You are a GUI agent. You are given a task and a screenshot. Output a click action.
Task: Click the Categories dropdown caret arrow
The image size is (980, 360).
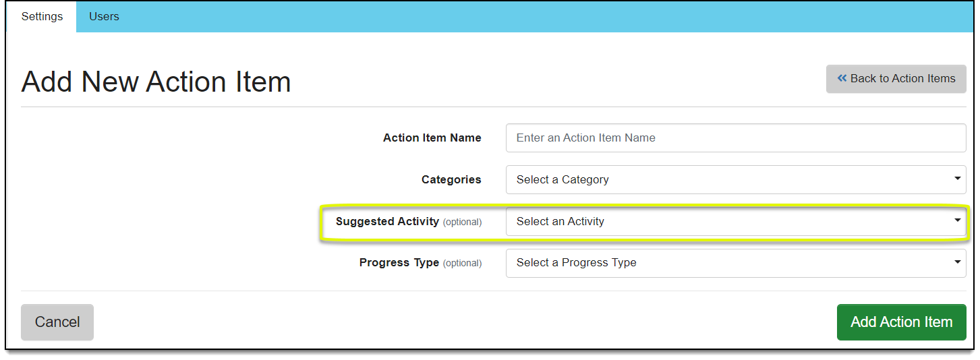pyautogui.click(x=957, y=179)
